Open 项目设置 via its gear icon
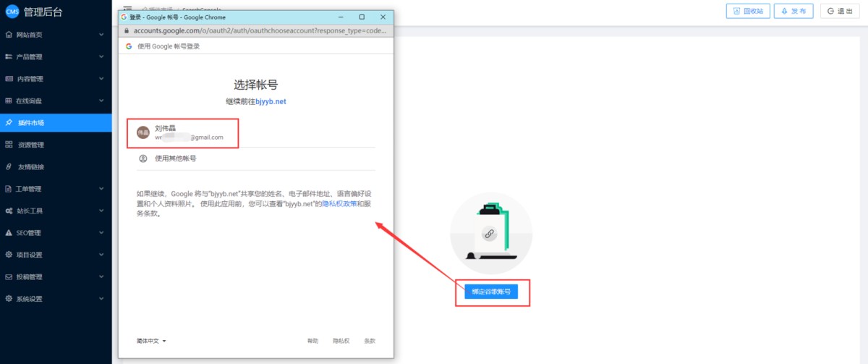The image size is (868, 364). pos(9,255)
